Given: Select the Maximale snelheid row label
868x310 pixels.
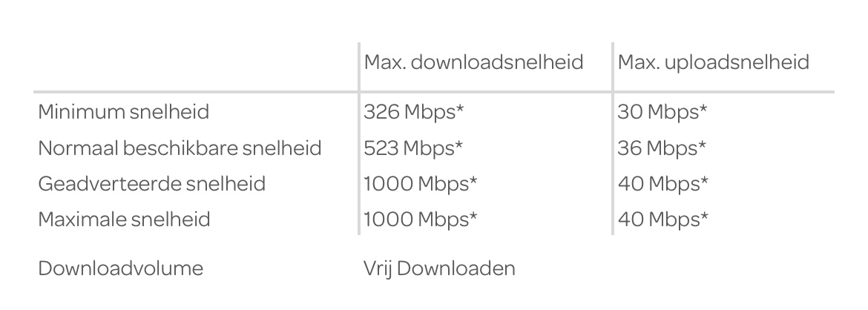Looking at the screenshot, I should [124, 220].
